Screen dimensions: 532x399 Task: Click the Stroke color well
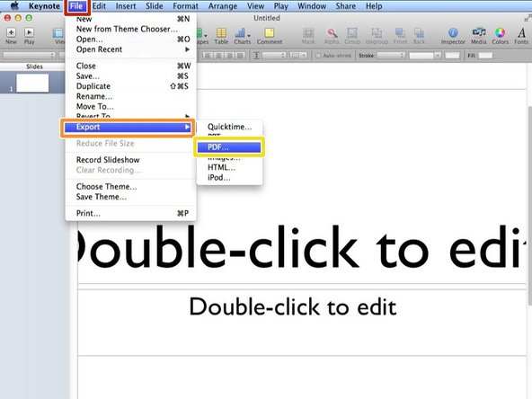click(x=452, y=56)
